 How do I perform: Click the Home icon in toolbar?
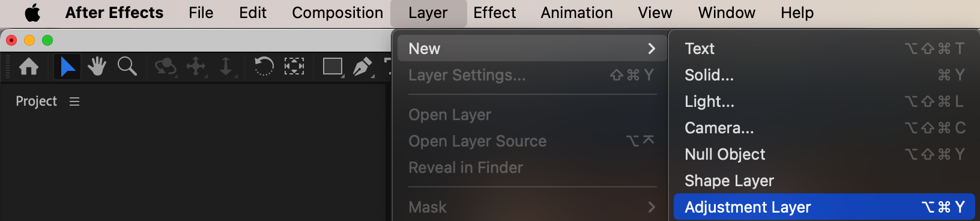[x=29, y=66]
